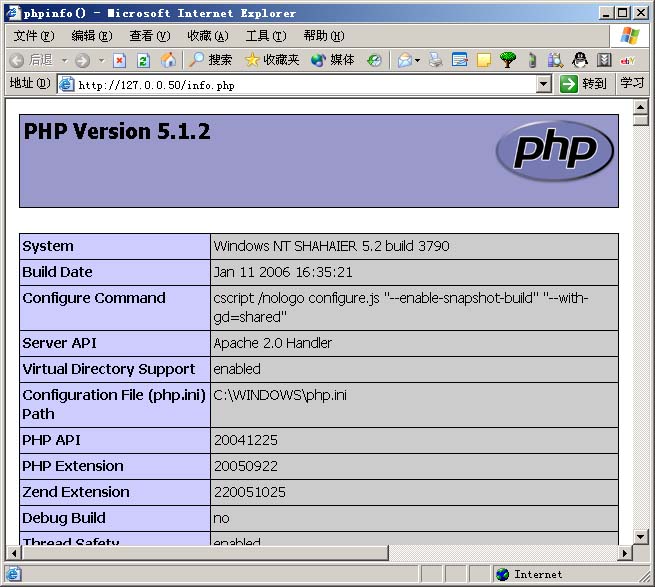
Task: Open the Forward button history dropdown arrow
Action: [x=102, y=61]
